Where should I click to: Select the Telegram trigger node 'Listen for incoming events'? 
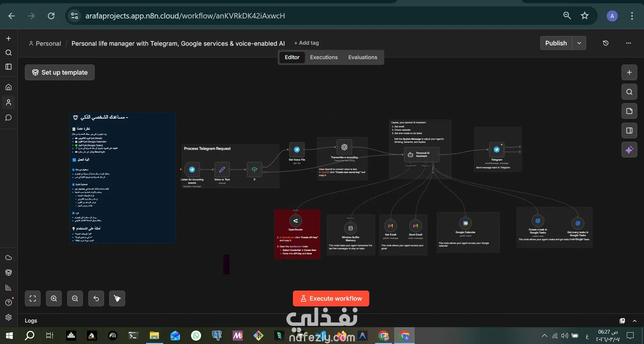point(192,170)
